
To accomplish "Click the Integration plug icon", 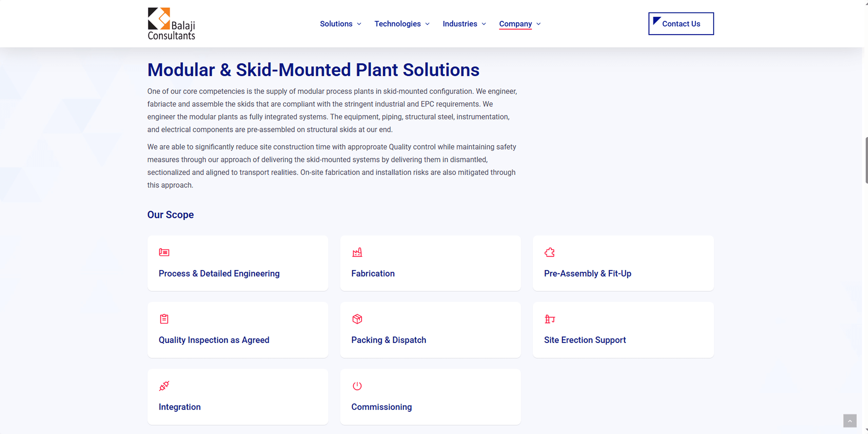I will tap(164, 386).
